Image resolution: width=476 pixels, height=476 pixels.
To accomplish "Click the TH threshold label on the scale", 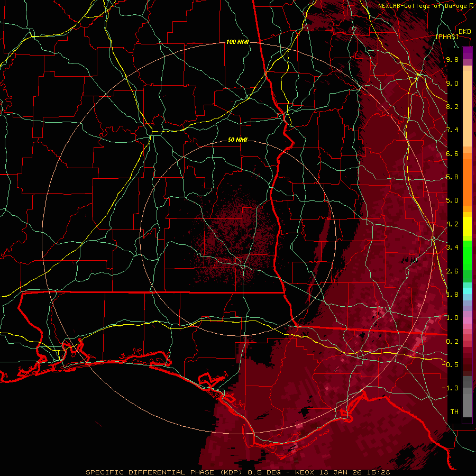I will [x=454, y=412].
